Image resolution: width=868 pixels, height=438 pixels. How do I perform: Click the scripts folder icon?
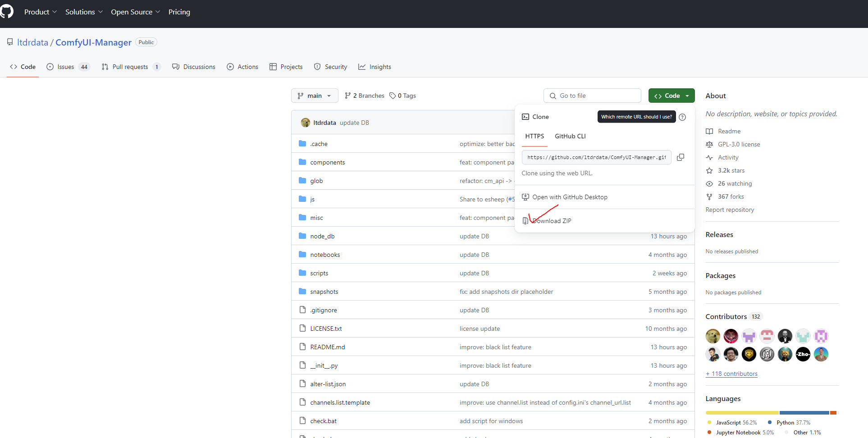302,273
